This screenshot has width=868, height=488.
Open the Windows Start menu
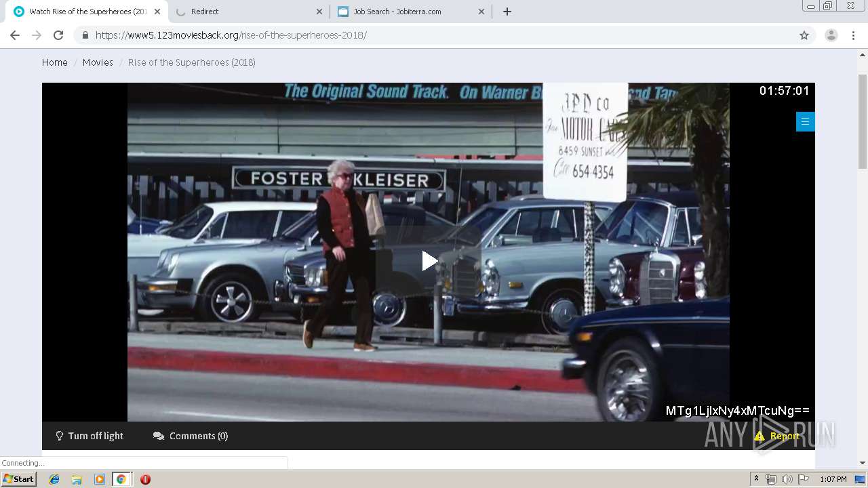(x=18, y=479)
